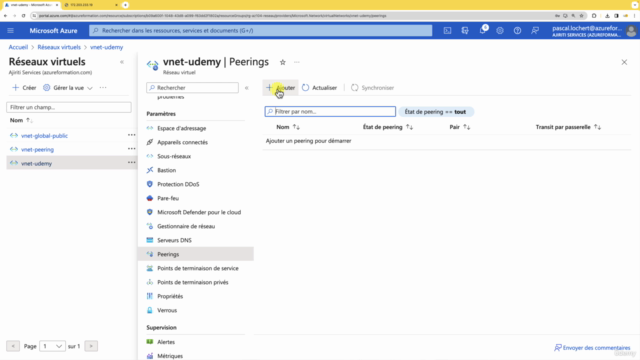Sort by Transit par passerelle column

point(568,127)
